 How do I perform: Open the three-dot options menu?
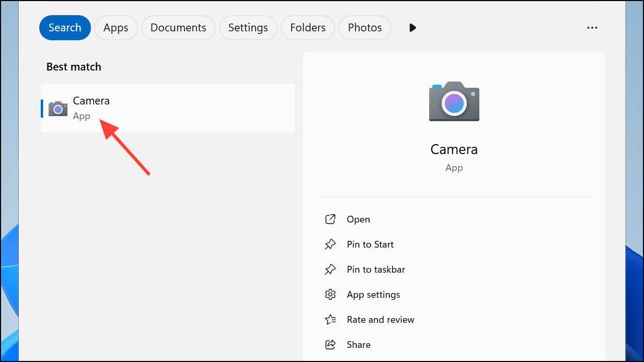point(592,28)
